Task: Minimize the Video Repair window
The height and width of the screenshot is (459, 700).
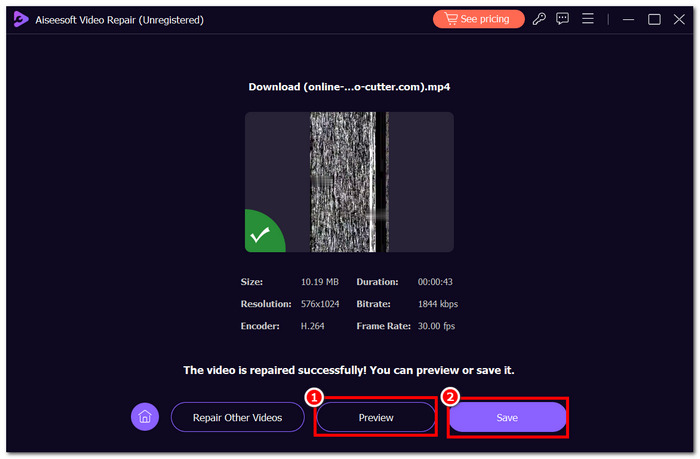Action: (x=627, y=19)
